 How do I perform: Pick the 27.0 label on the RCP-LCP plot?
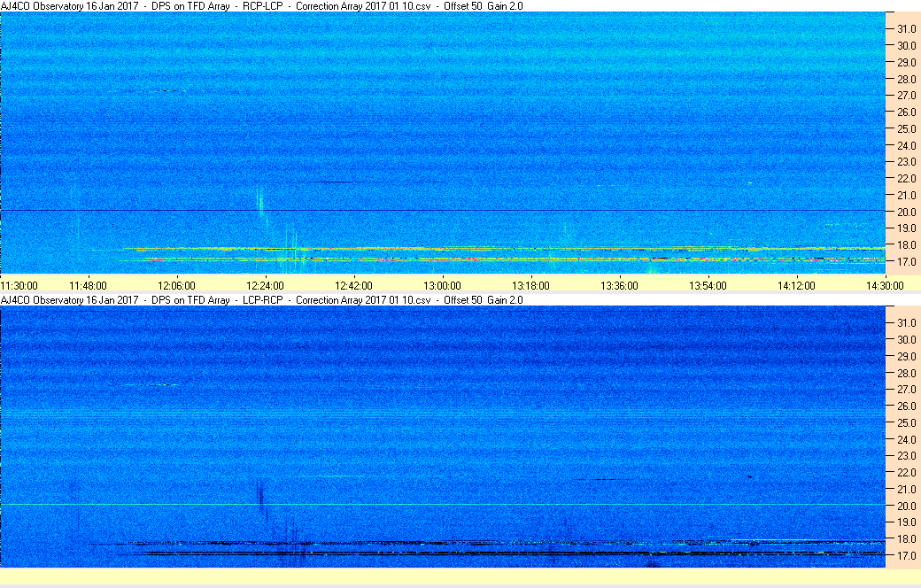(906, 95)
